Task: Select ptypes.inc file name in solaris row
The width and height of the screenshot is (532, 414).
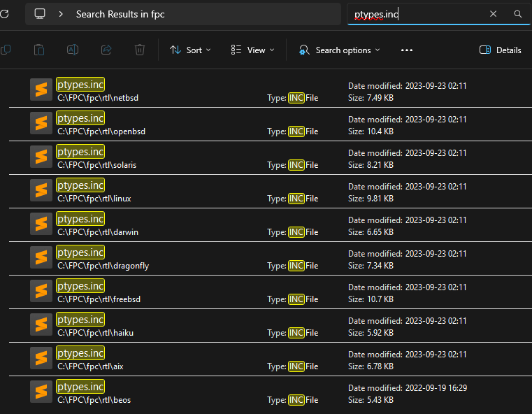Action: [x=80, y=152]
